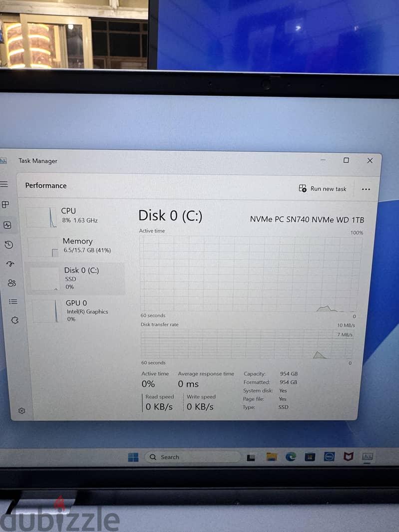The width and height of the screenshot is (399, 532).
Task: Open Task View from taskbar
Action: pyautogui.click(x=251, y=458)
